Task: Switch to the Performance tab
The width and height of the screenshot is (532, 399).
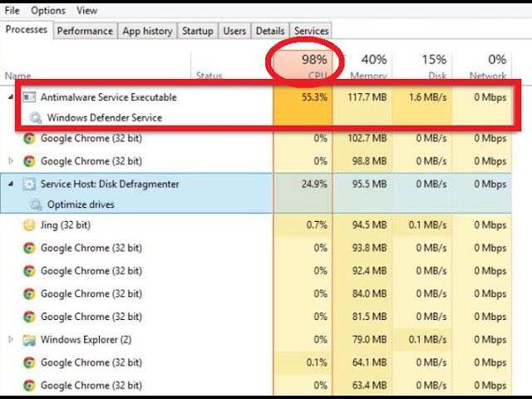Action: pyautogui.click(x=85, y=31)
